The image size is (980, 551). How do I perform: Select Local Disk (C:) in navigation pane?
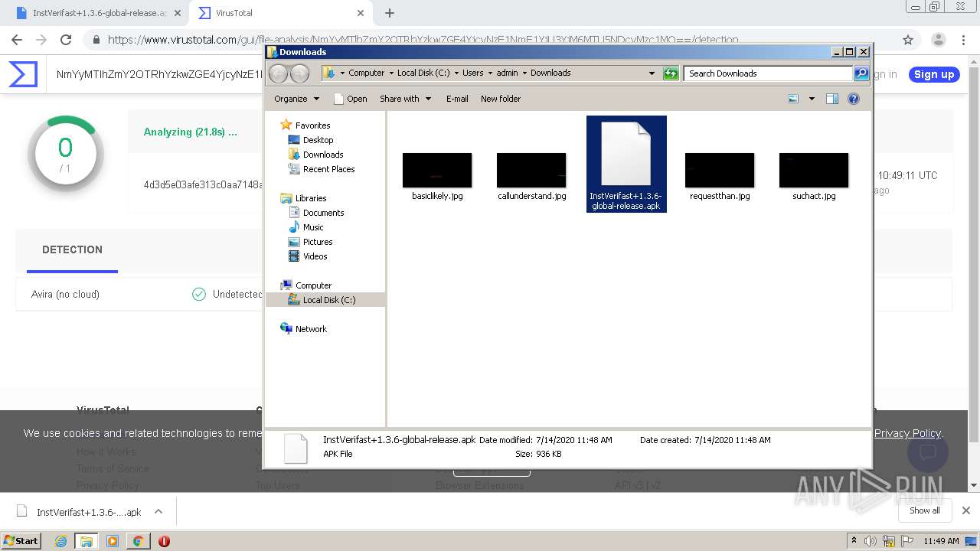[x=325, y=300]
